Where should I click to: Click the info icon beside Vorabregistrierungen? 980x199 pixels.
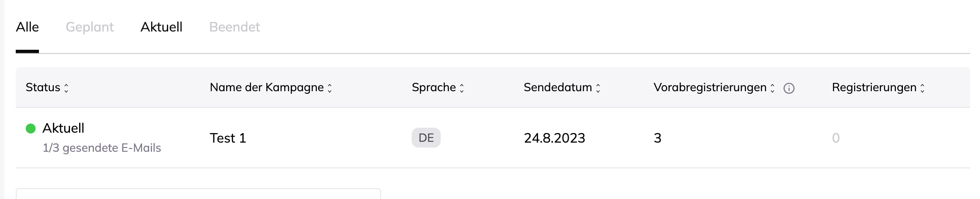click(x=789, y=88)
